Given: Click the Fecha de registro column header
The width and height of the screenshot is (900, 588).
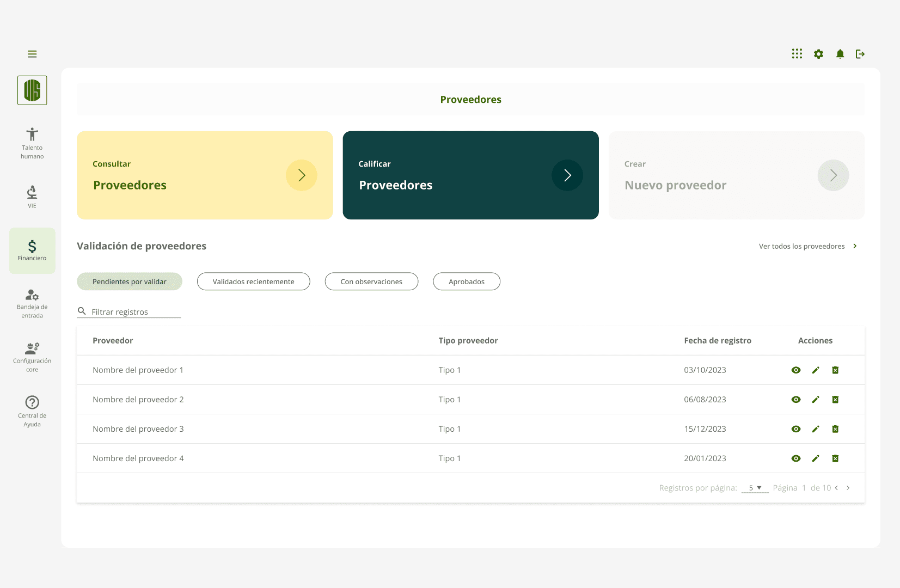Looking at the screenshot, I should 718,341.
